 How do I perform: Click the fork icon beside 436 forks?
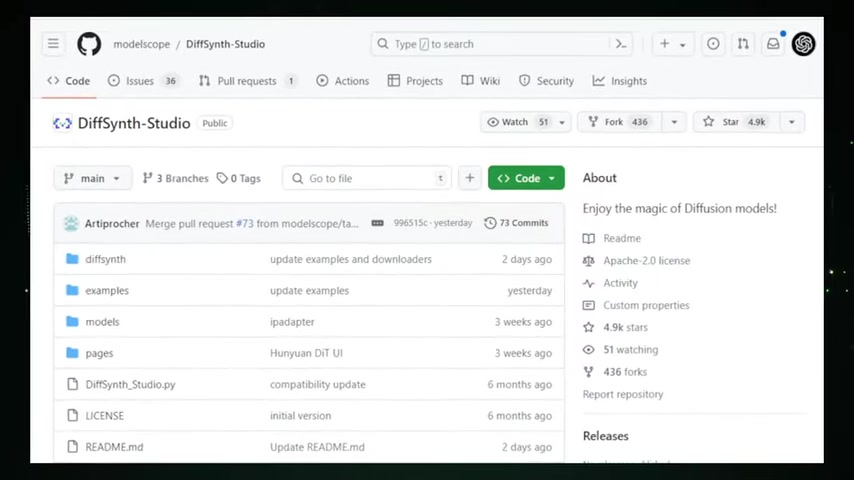(589, 372)
